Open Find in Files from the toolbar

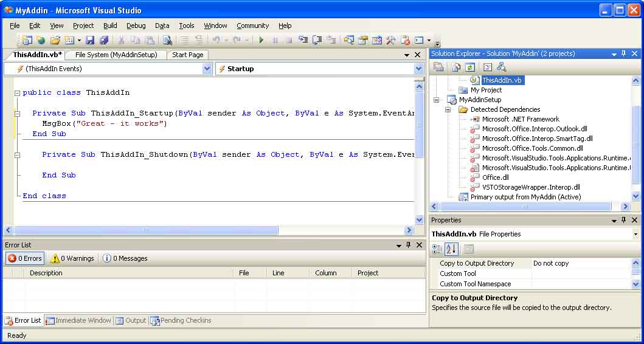point(167,40)
